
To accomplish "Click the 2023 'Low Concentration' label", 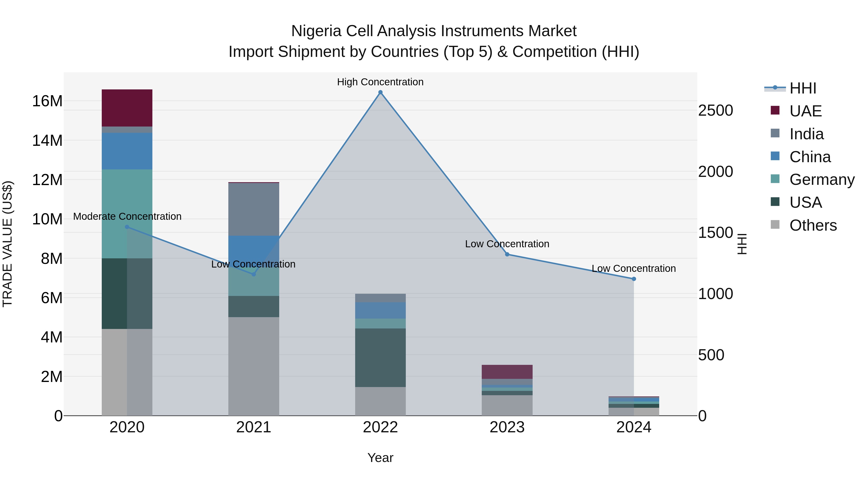I will pyautogui.click(x=507, y=244).
